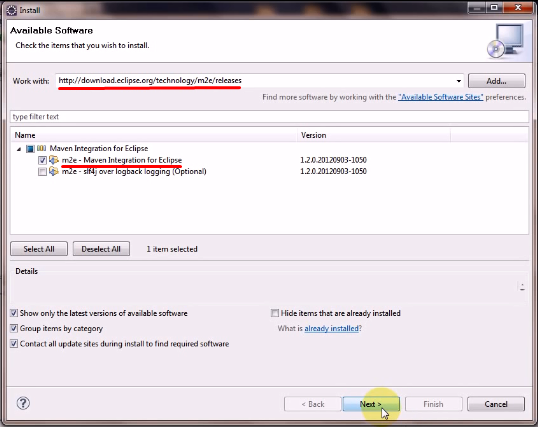Click the Maven Integration category folder icon
This screenshot has height=427, width=538.
42,148
